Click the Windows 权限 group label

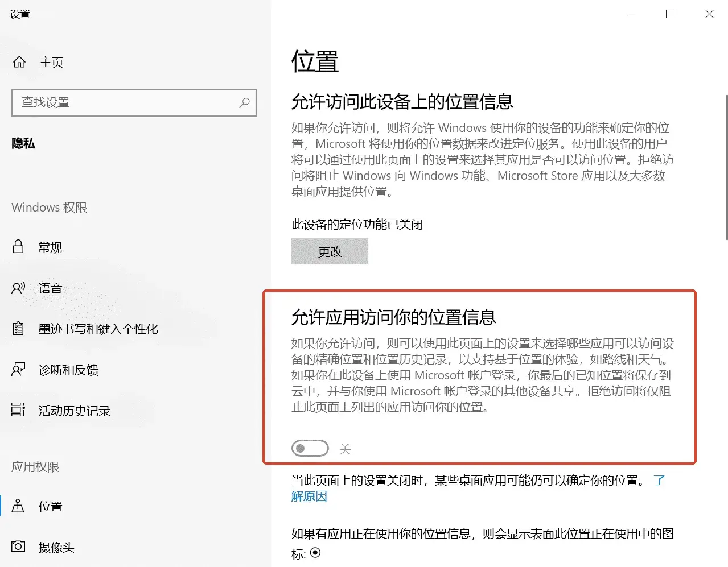point(49,208)
